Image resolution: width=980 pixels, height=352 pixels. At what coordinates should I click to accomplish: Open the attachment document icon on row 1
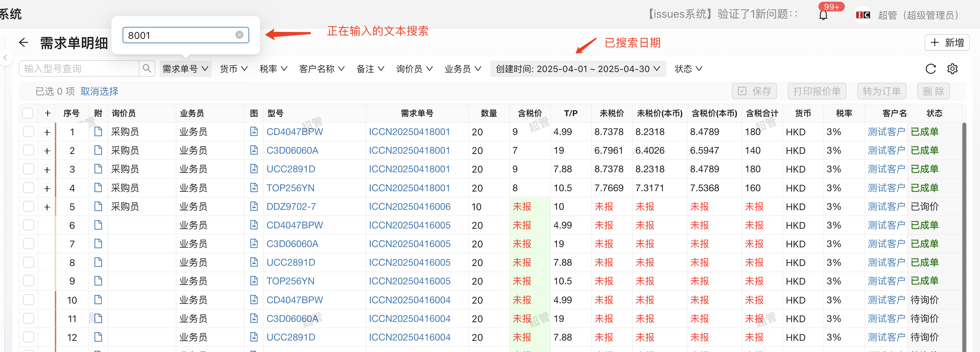[x=98, y=132]
